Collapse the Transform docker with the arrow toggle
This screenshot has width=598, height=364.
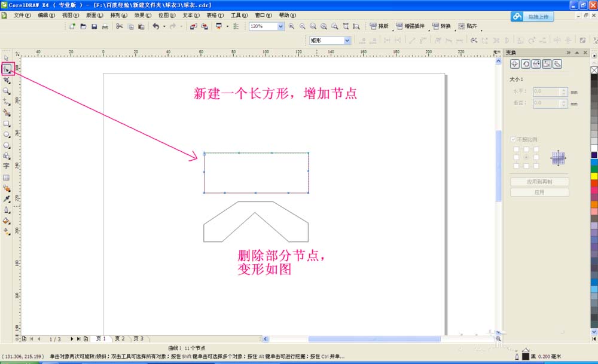coord(576,54)
